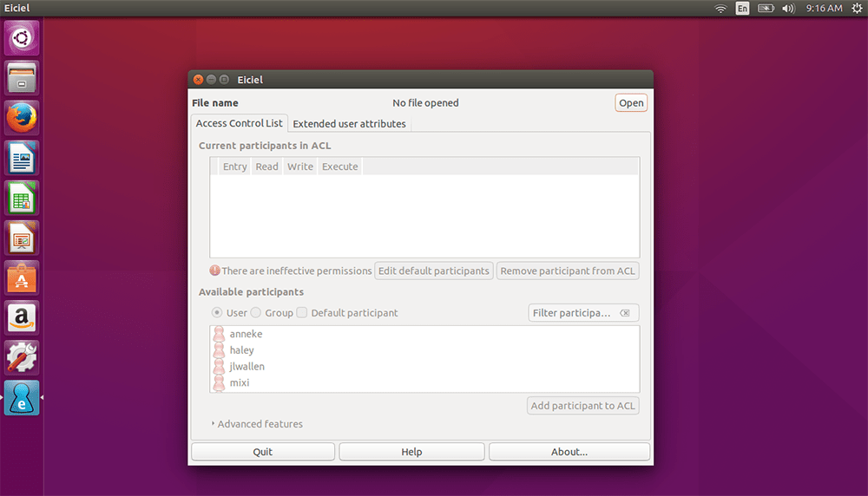This screenshot has height=496, width=868.
Task: Enable the Default participant checkbox
Action: [302, 313]
